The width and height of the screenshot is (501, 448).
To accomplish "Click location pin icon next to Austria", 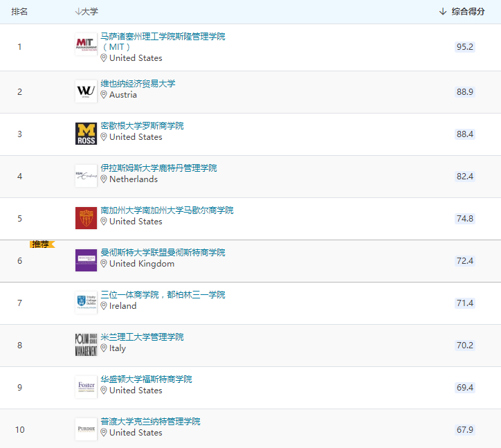I will point(104,95).
